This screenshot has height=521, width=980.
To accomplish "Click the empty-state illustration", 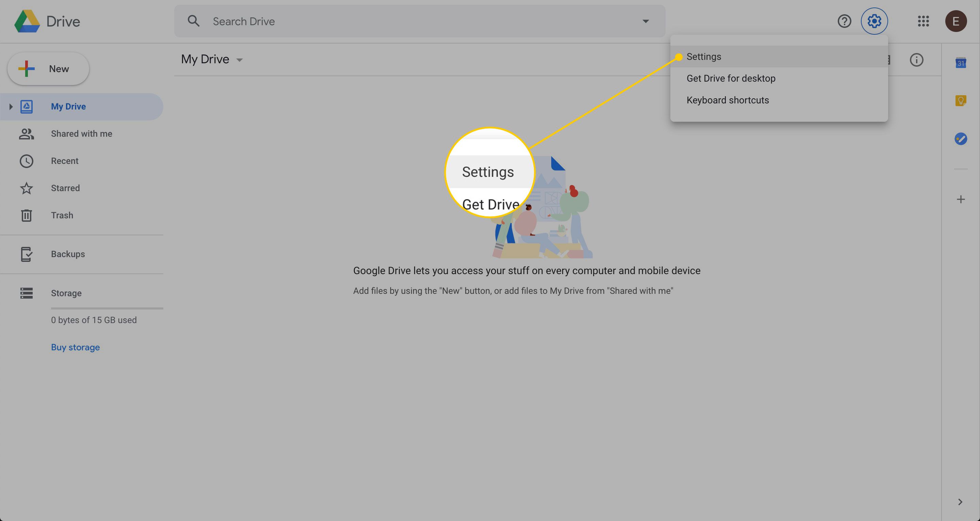I will 542,207.
